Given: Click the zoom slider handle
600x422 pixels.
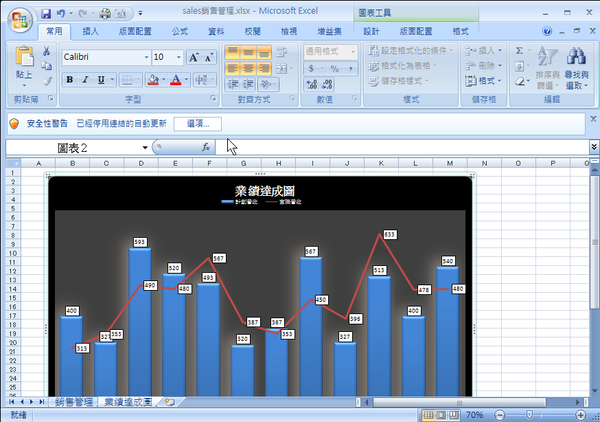Looking at the screenshot, I should pyautogui.click(x=529, y=415).
